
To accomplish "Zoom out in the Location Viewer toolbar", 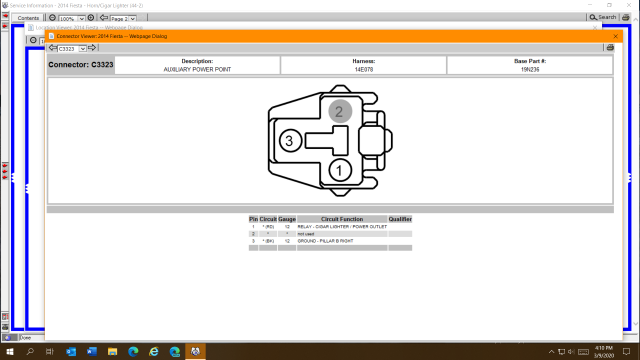I will (33, 40).
